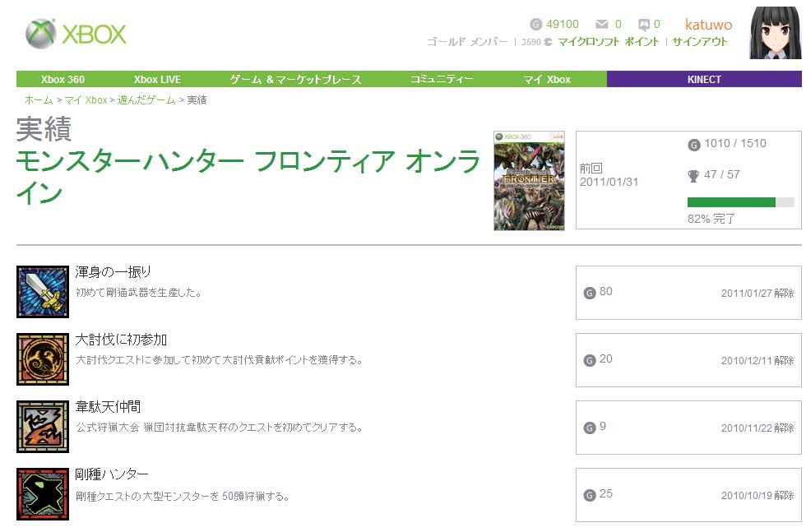Go to 遊んだゲーム in the breadcrumb
This screenshot has height=532, width=806.
pos(146,99)
